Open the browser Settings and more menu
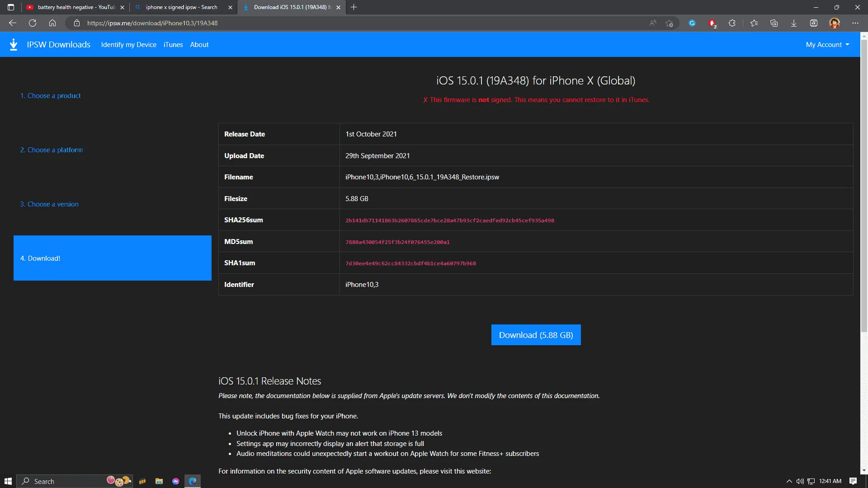The width and height of the screenshot is (868, 488). point(855,23)
